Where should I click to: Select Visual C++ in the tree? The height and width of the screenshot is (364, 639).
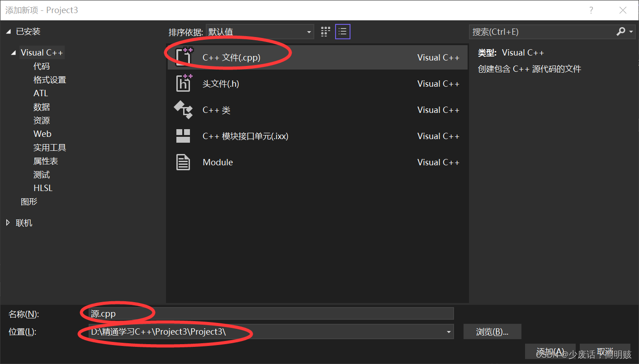[42, 53]
